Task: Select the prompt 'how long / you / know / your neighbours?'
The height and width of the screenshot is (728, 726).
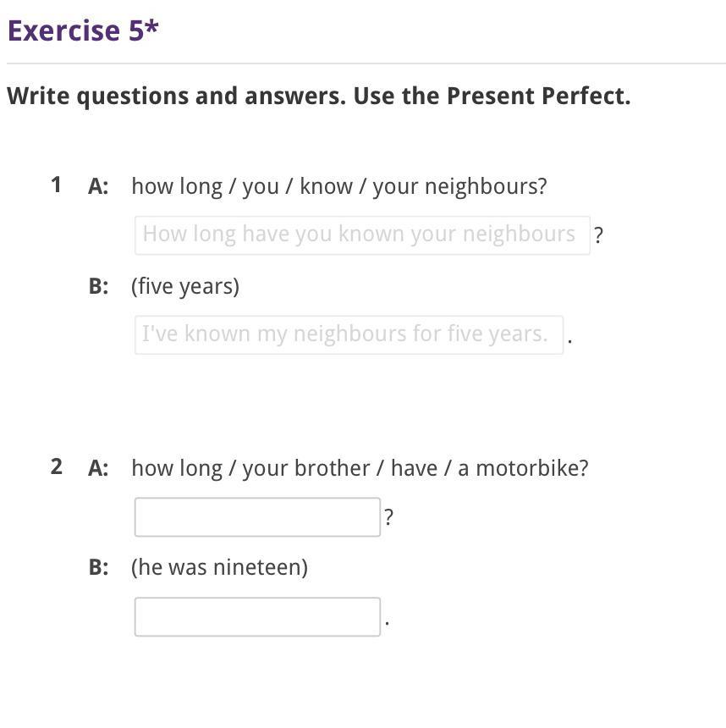Action: [338, 186]
